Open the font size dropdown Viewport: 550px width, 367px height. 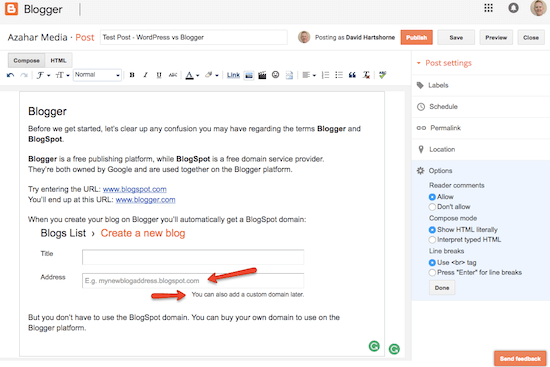pyautogui.click(x=62, y=75)
